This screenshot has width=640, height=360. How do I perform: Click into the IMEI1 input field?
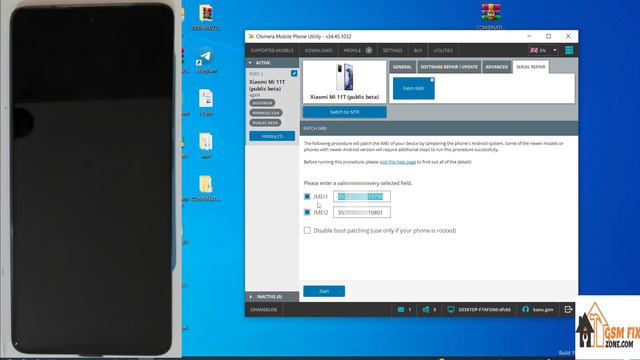362,196
